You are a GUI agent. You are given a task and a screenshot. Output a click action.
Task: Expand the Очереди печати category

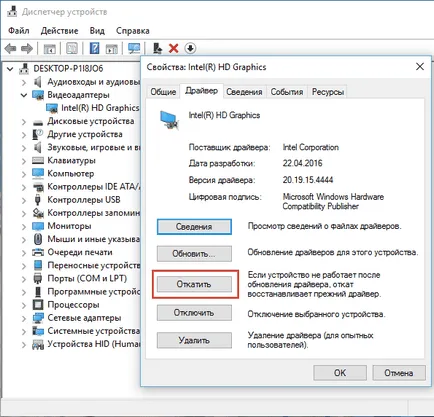pos(24,253)
